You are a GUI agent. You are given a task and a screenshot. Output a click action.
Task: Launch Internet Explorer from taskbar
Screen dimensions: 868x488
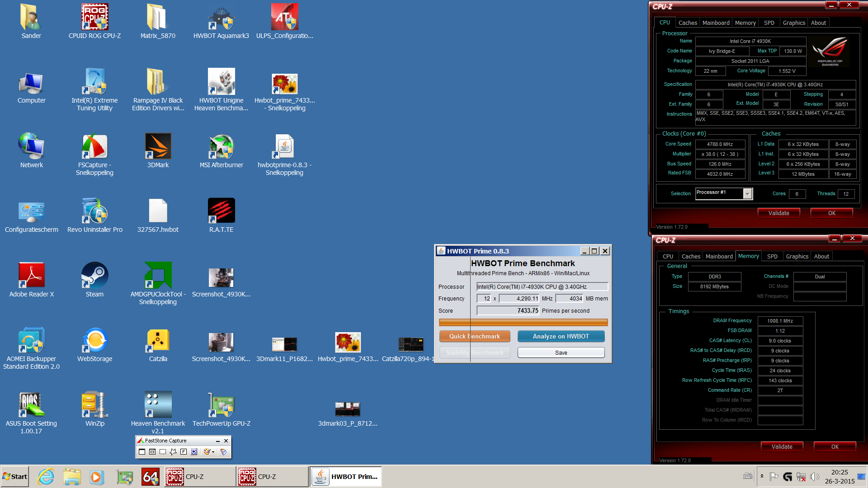pos(46,477)
